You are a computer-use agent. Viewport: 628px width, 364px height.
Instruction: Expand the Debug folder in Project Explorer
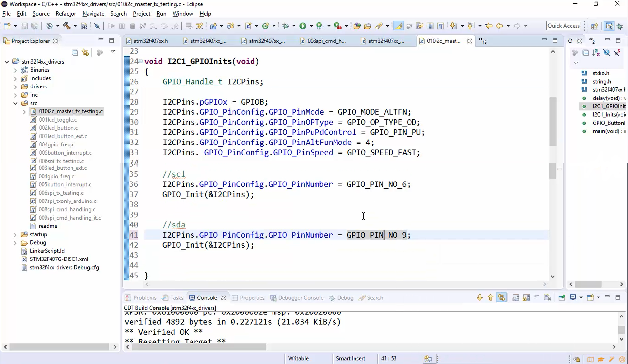click(x=15, y=243)
